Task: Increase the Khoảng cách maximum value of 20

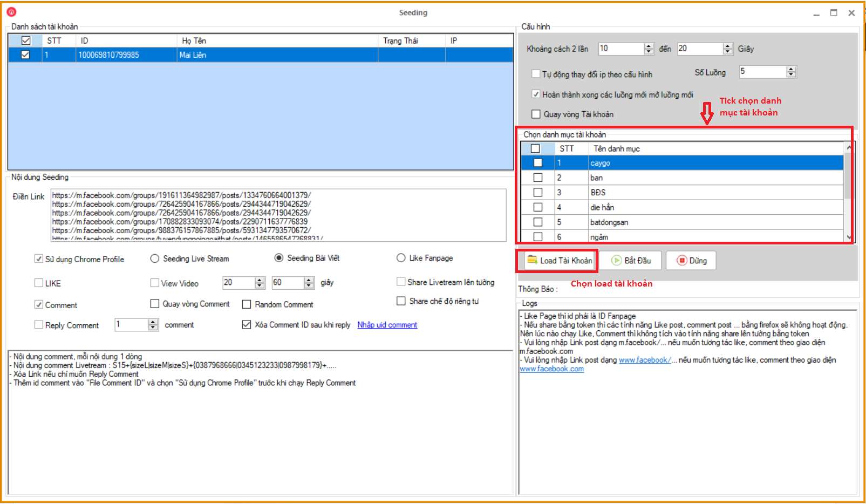Action: tap(728, 46)
